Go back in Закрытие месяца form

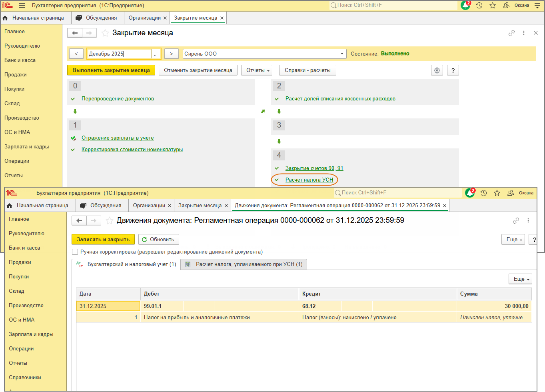(x=75, y=33)
